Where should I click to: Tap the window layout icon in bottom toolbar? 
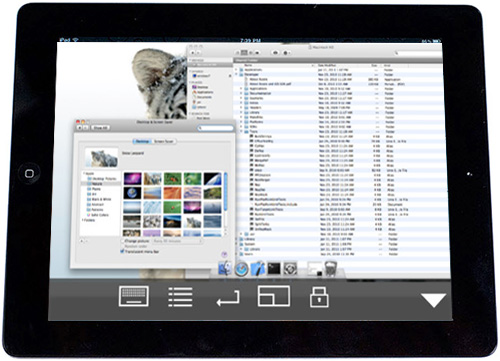tap(274, 296)
